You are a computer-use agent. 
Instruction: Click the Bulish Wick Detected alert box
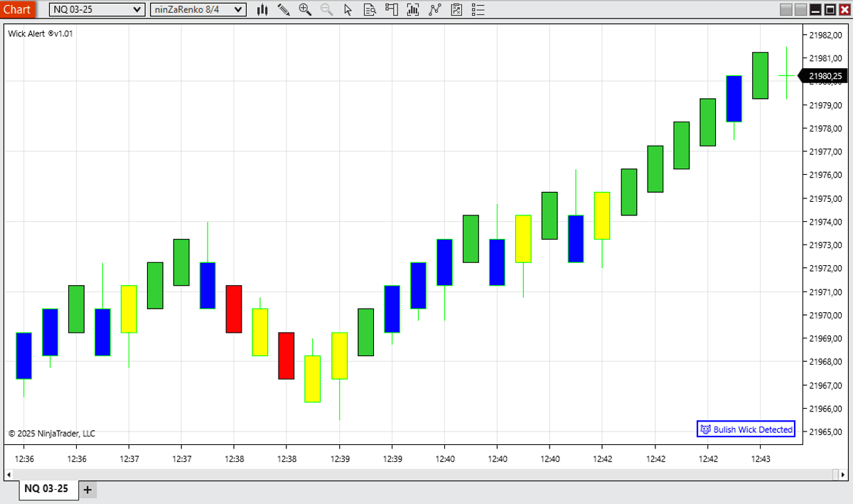click(746, 429)
